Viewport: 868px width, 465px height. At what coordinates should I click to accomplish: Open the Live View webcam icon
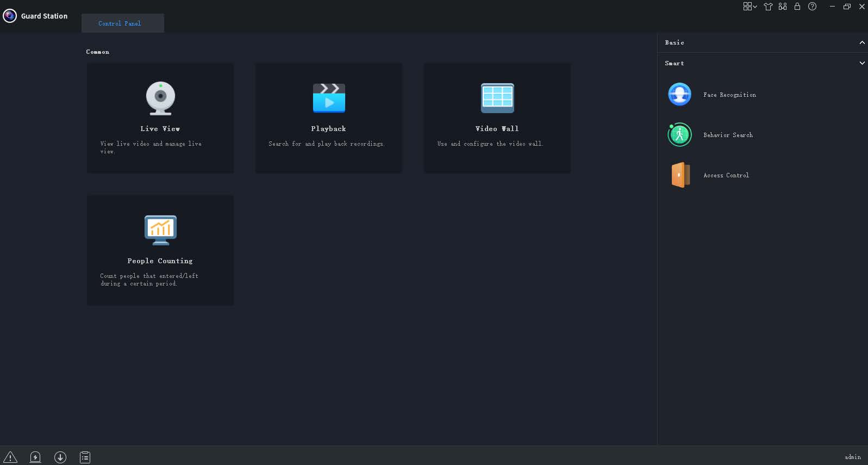click(160, 98)
